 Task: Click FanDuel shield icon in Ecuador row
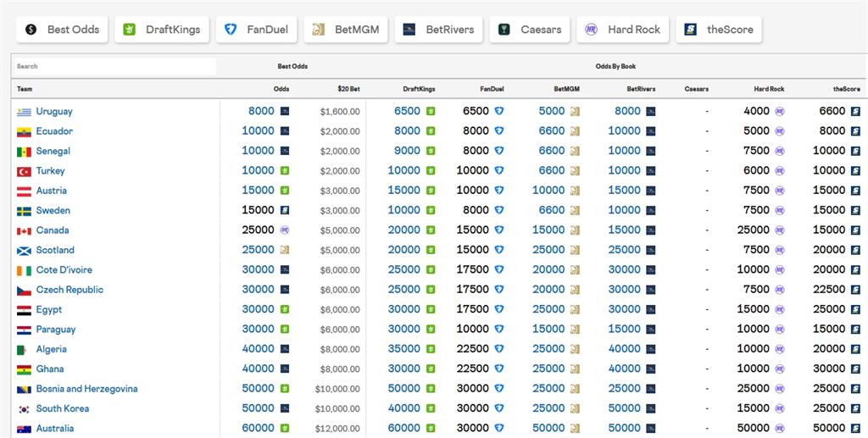pyautogui.click(x=498, y=131)
